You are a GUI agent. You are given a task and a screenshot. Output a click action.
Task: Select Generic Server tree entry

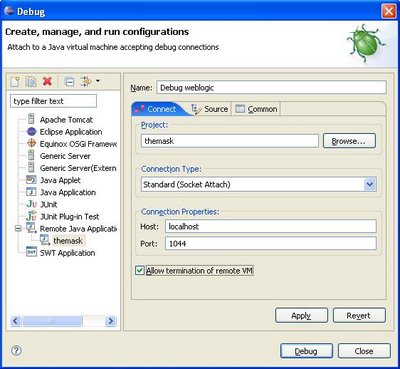pyautogui.click(x=65, y=156)
